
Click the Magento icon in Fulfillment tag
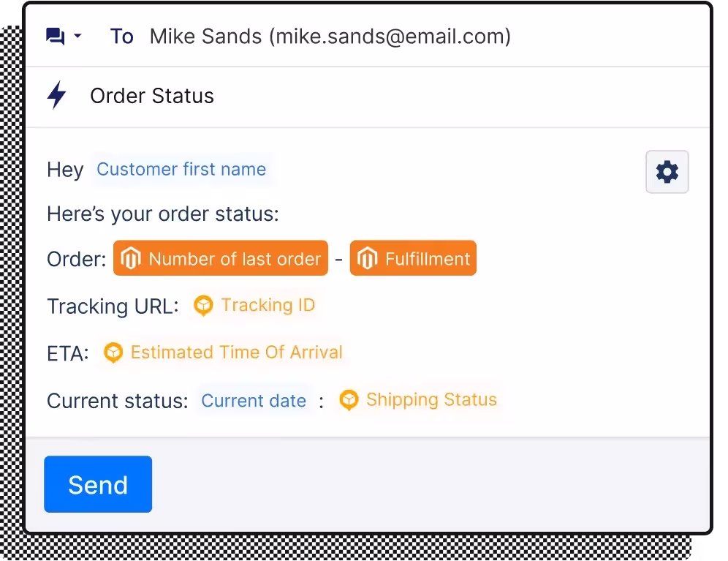click(x=367, y=258)
